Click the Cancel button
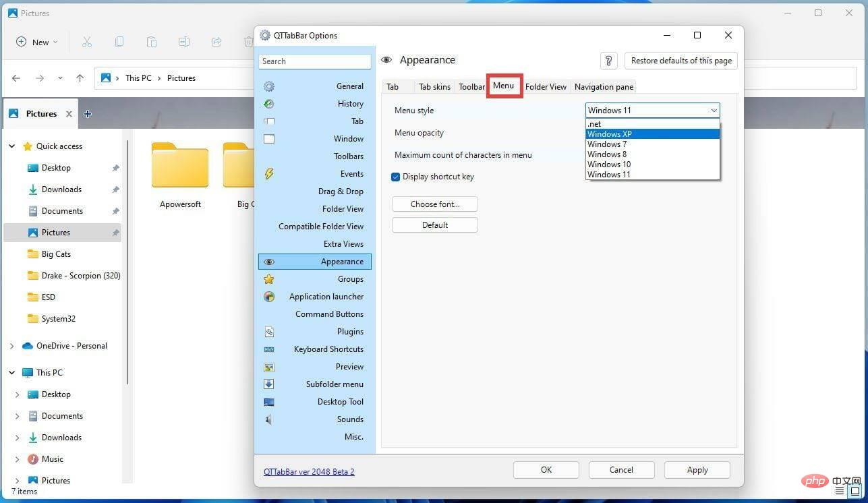The width and height of the screenshot is (868, 503). pyautogui.click(x=621, y=470)
